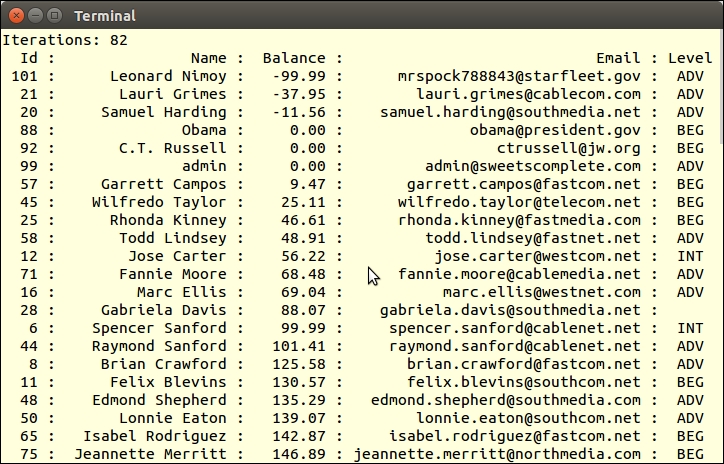
Task: Click admin@sweetscomplete.com email text
Action: tap(533, 166)
